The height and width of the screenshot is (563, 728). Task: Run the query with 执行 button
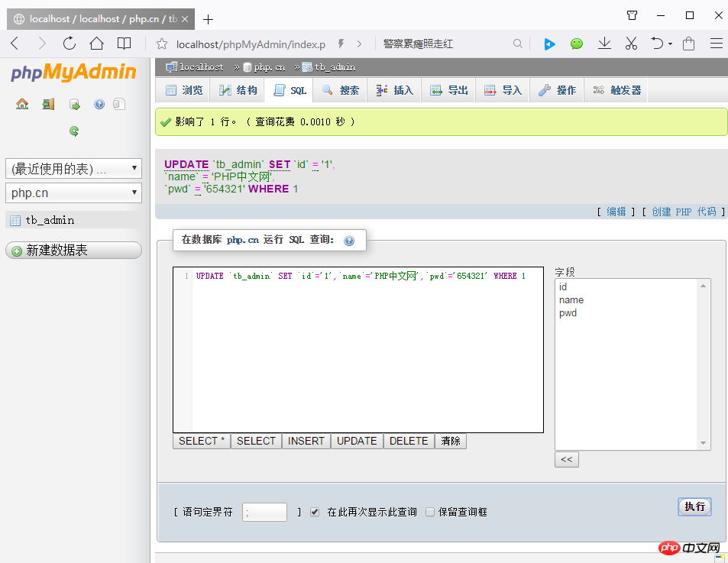[694, 506]
